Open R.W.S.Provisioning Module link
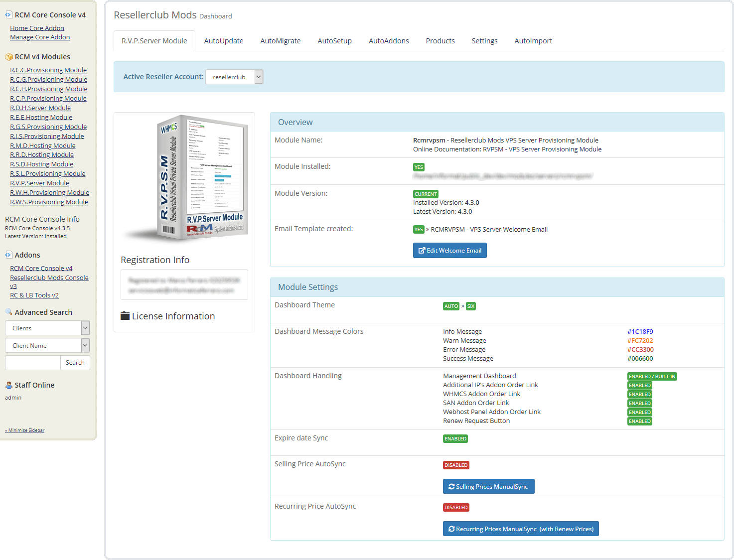Viewport: 734px width, 560px height. coord(49,202)
